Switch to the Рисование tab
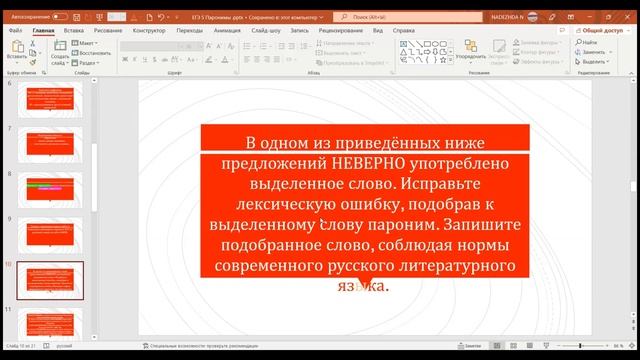This screenshot has height=360, width=640. (x=108, y=31)
